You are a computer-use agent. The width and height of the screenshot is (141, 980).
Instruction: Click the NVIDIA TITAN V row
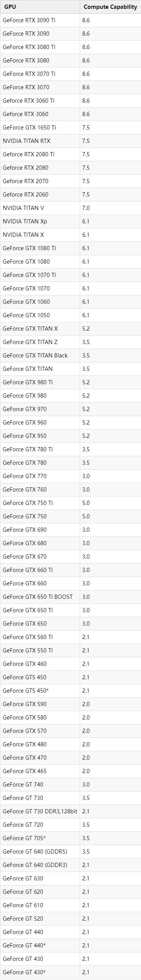click(x=70, y=208)
